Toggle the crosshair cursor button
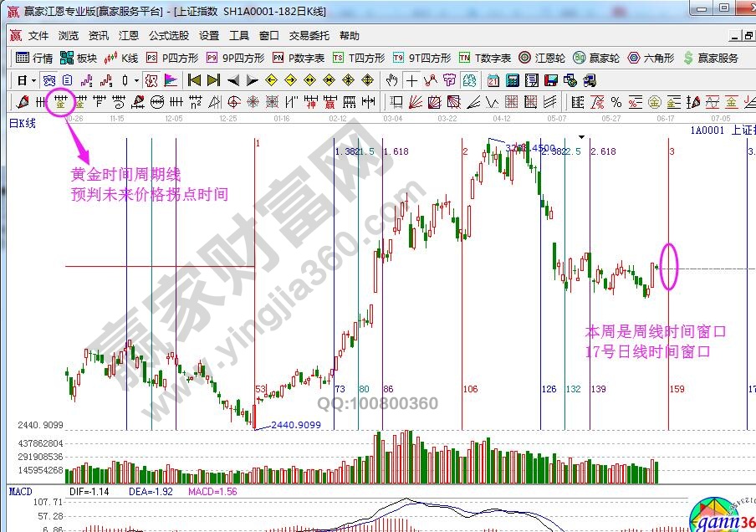The height and width of the screenshot is (532, 756). [411, 80]
